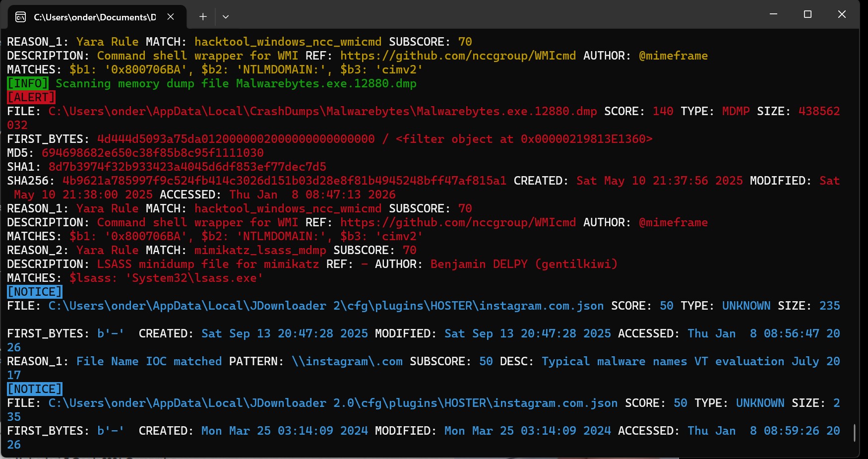Click the SHA1 hash value
Image resolution: width=868 pixels, height=459 pixels.
coord(187,167)
